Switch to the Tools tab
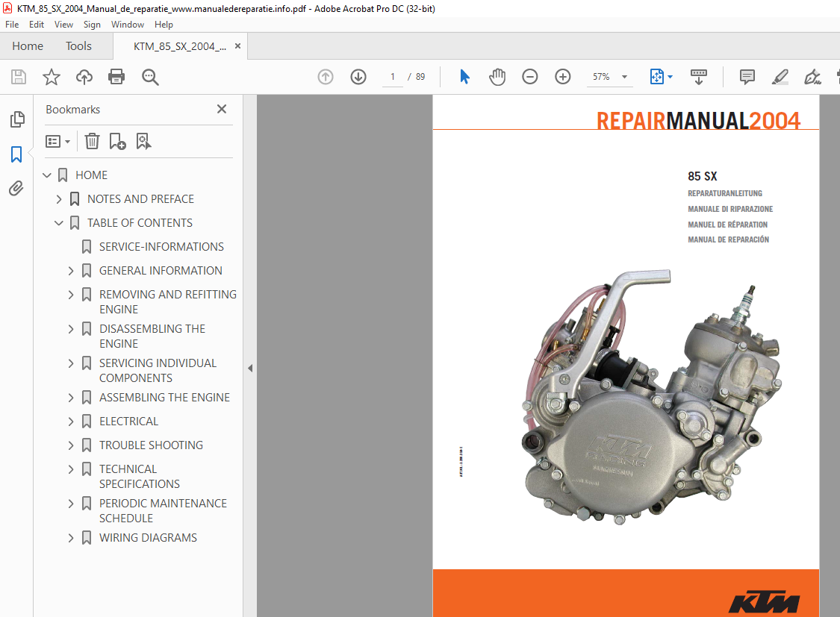This screenshot has width=840, height=617. [x=78, y=46]
